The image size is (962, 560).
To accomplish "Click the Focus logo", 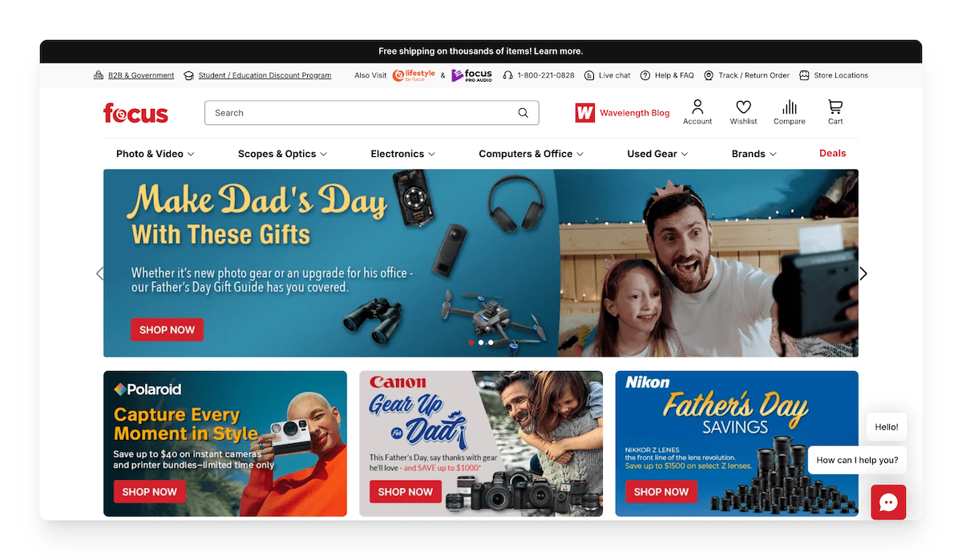I will [135, 113].
